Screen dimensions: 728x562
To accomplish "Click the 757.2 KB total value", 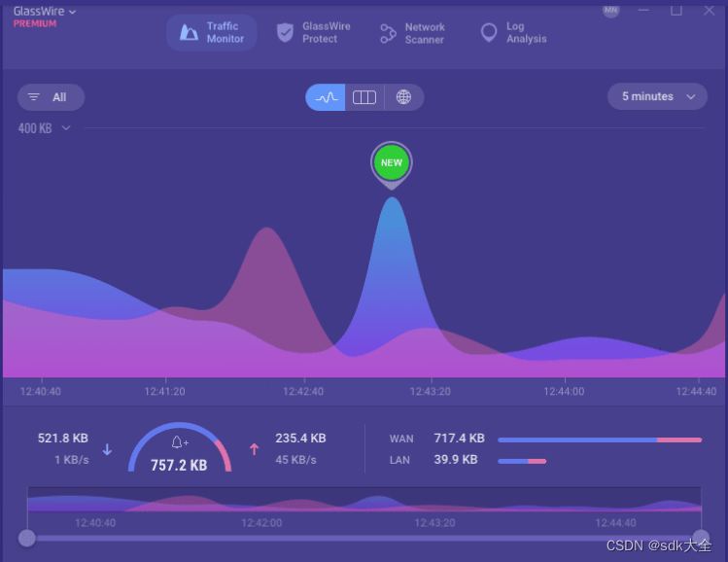I will (x=179, y=465).
